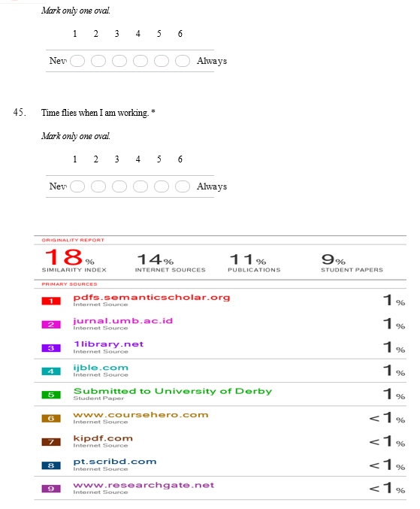Click the 14% internet sources figure
The image size is (420, 509).
(156, 259)
